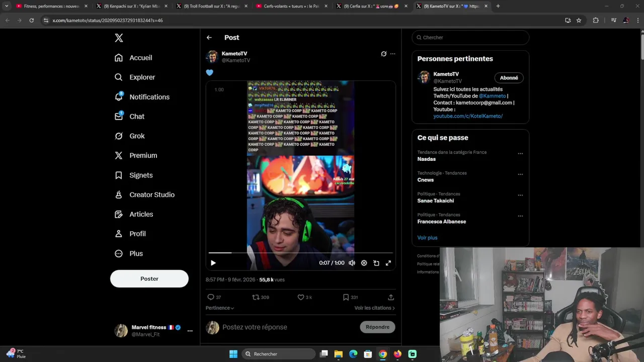The height and width of the screenshot is (362, 644).
Task: Go back with Post header arrow
Action: pyautogui.click(x=209, y=38)
